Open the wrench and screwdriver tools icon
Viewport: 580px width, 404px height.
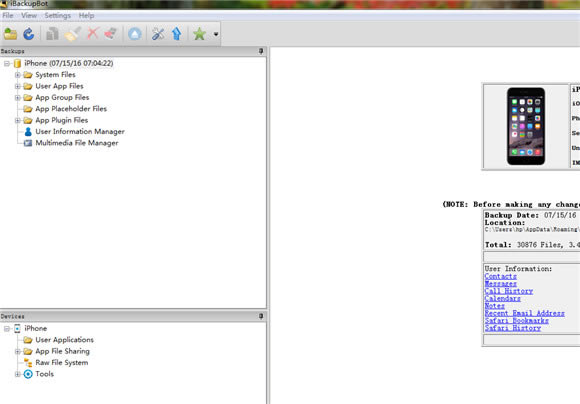click(158, 34)
